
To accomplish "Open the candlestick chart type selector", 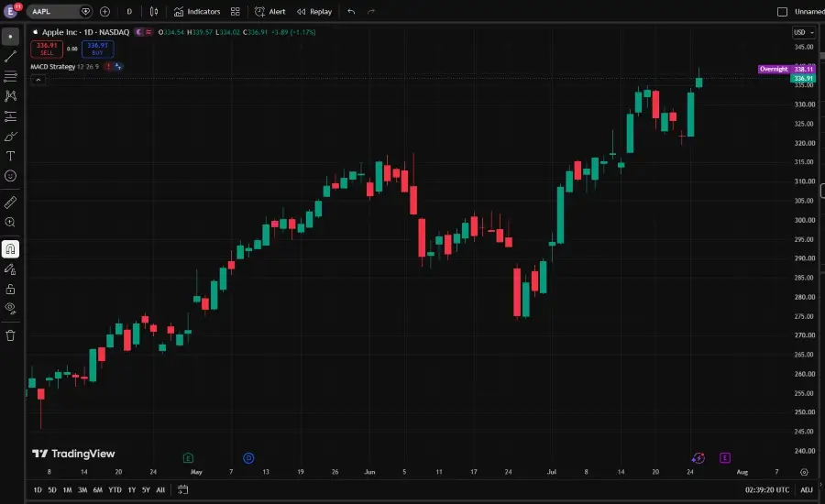I will pos(154,11).
